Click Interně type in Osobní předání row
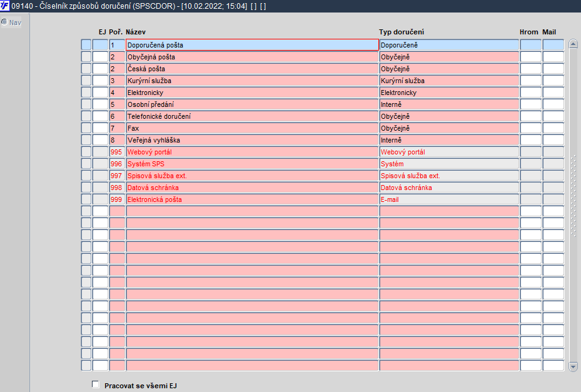Image resolution: width=581 pixels, height=392 pixels. click(x=449, y=104)
